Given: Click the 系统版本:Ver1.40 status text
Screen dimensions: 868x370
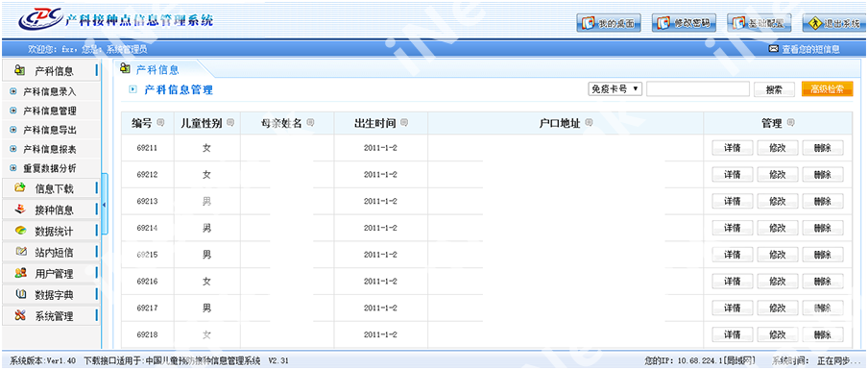Looking at the screenshot, I should (42, 360).
